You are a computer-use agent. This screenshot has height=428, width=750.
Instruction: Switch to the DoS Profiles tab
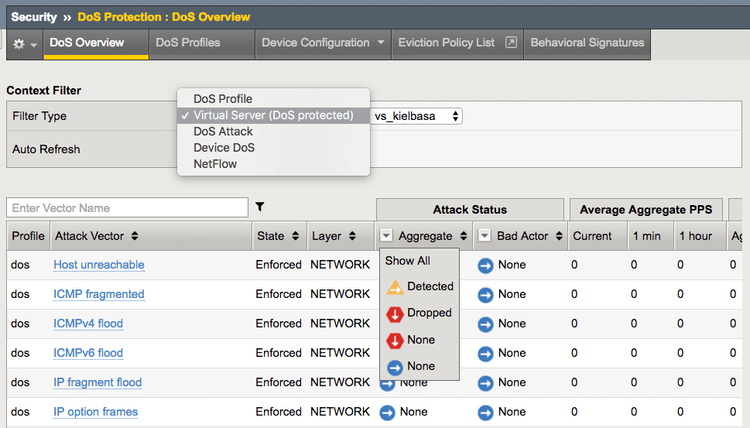[x=190, y=43]
